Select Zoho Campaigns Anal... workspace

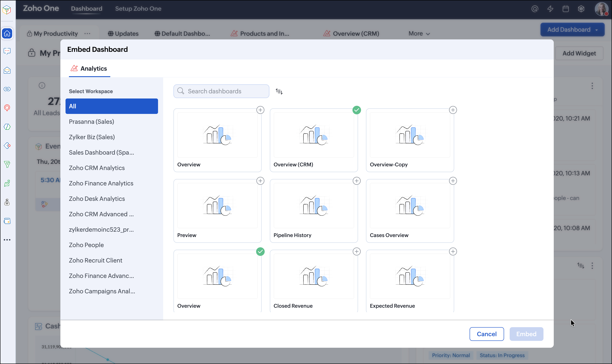tap(112, 291)
